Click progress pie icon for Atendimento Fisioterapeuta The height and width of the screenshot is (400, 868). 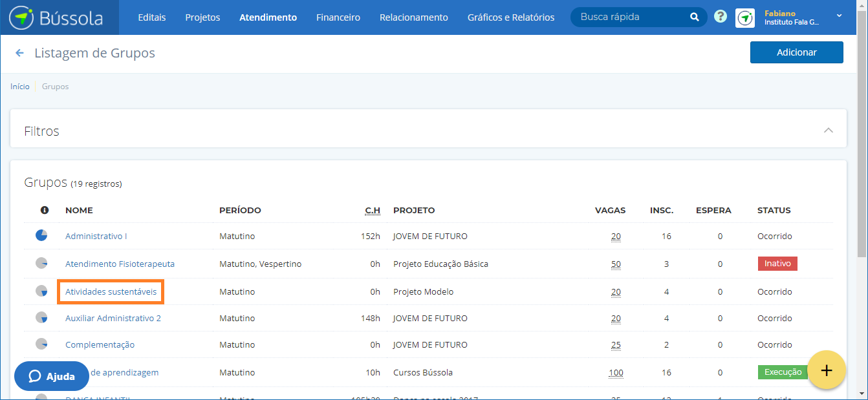[x=41, y=263]
